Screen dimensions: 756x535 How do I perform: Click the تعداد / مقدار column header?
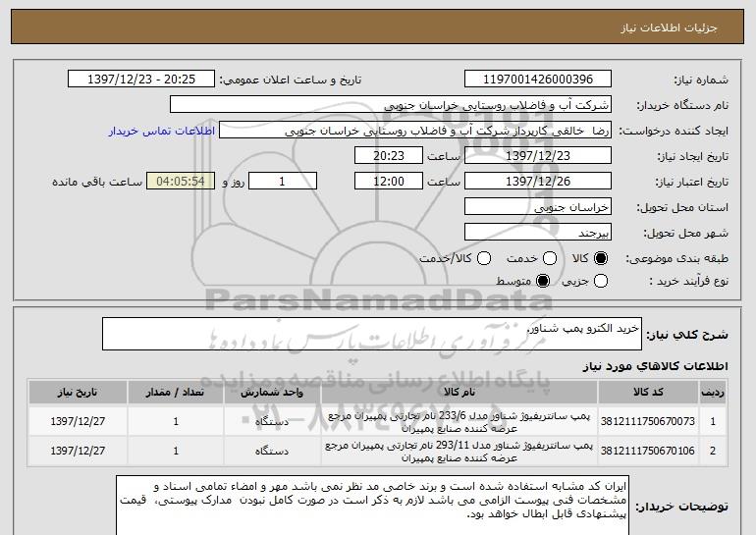[176, 393]
